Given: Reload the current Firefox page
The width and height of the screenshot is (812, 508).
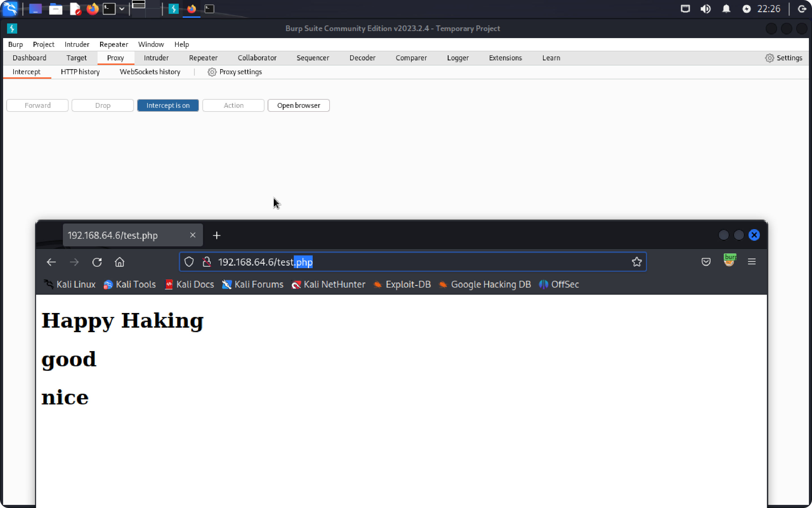Looking at the screenshot, I should 97,262.
